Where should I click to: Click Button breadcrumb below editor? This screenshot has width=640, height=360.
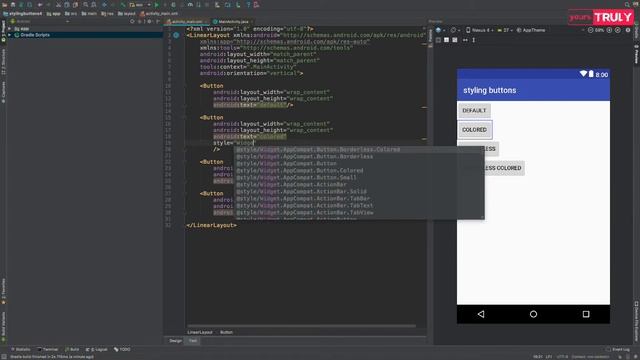(227, 332)
